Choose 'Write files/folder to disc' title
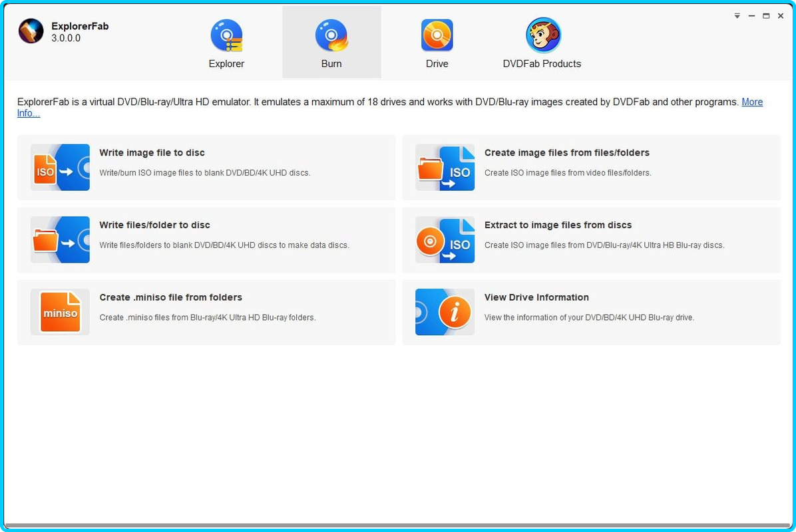The height and width of the screenshot is (532, 796). [x=155, y=225]
